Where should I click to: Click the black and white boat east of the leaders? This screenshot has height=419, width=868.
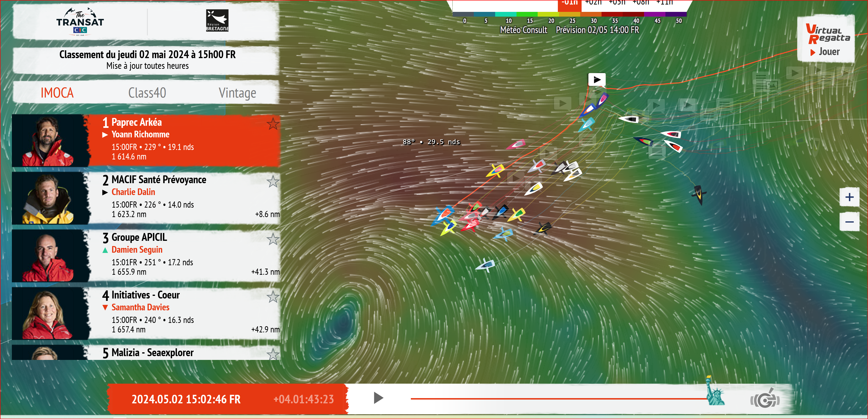629,119
